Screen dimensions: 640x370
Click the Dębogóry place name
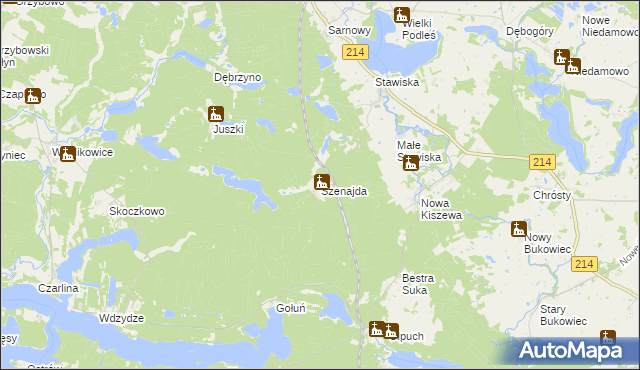tap(529, 31)
